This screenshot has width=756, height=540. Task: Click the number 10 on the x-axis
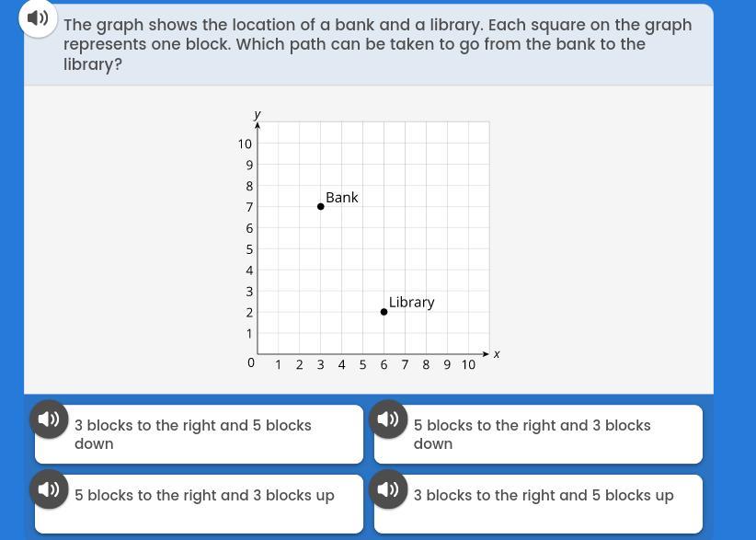coord(468,365)
